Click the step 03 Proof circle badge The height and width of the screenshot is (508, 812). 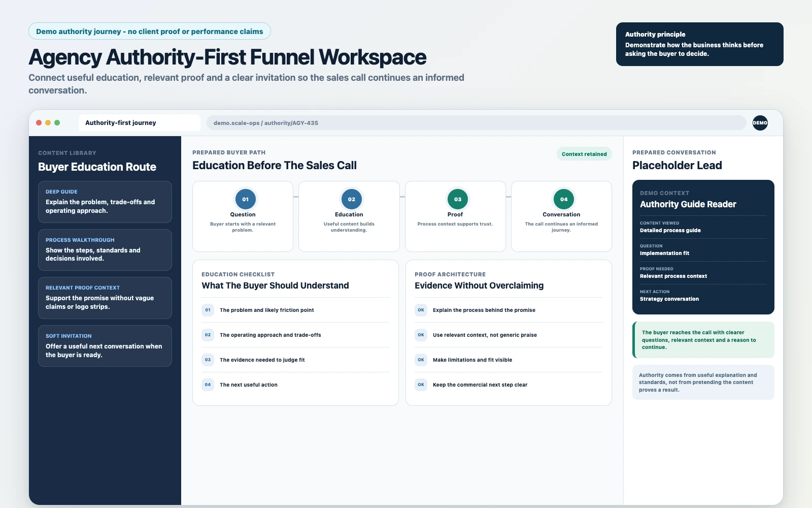click(457, 199)
